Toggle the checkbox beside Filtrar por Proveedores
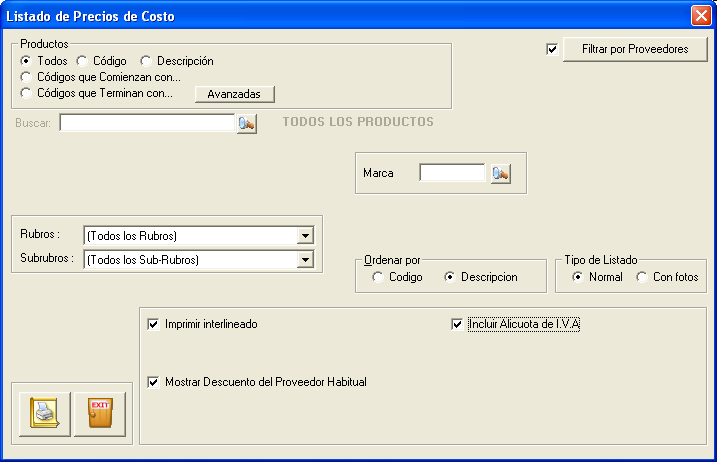Screen dimensions: 717x462 552,49
